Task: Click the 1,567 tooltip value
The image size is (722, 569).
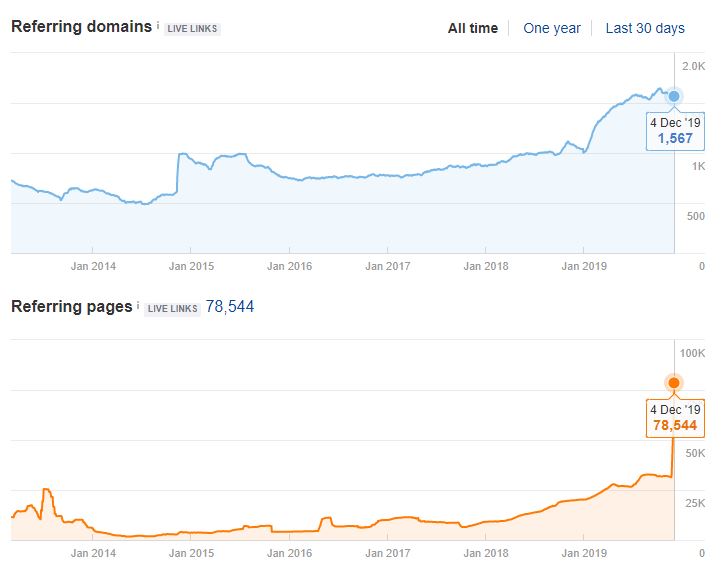Action: coord(675,138)
